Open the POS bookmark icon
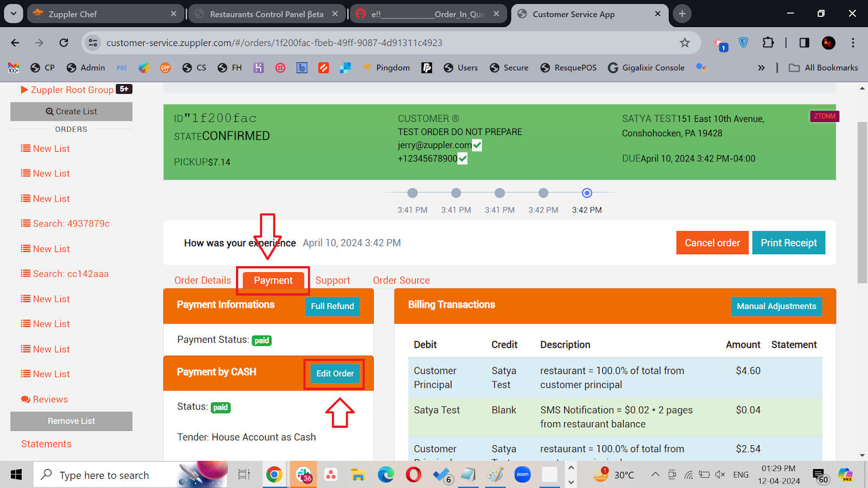The image size is (868, 488). tap(122, 68)
